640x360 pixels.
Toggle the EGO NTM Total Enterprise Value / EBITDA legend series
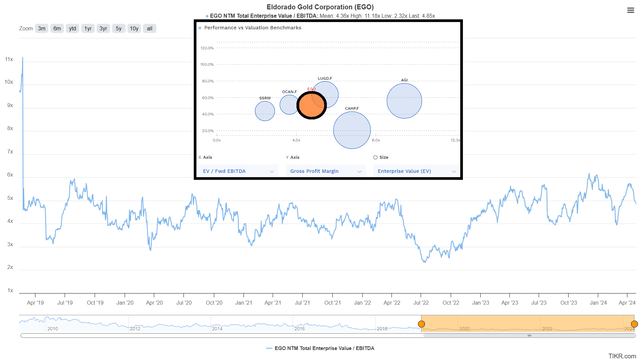pos(320,349)
